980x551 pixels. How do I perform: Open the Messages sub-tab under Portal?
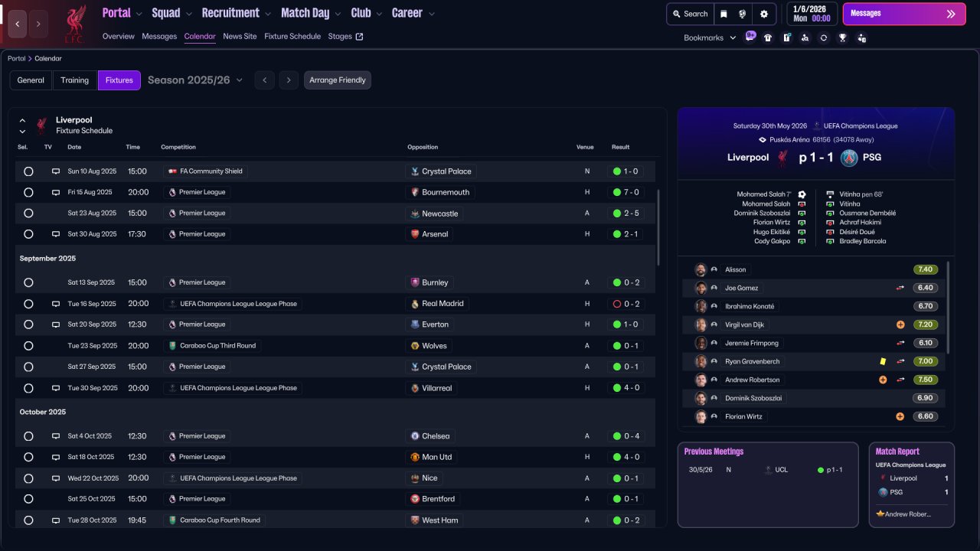click(x=159, y=36)
